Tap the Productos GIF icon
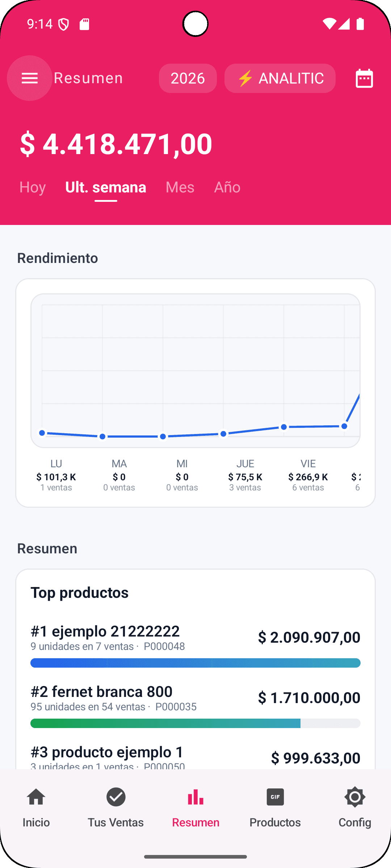Screen dimensions: 391x868 275,797
